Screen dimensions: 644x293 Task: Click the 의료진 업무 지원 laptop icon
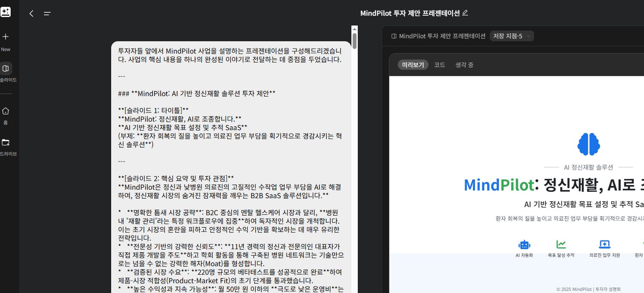604,245
